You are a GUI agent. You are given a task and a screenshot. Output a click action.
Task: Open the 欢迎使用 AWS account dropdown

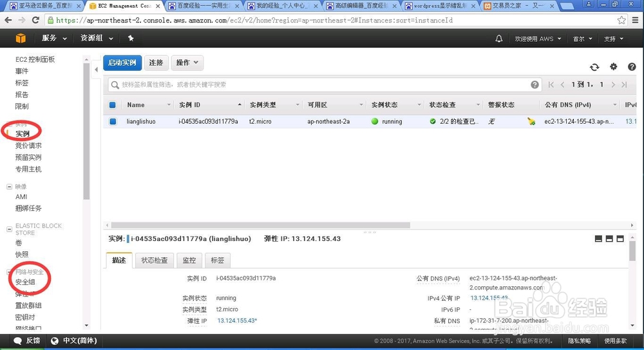538,39
